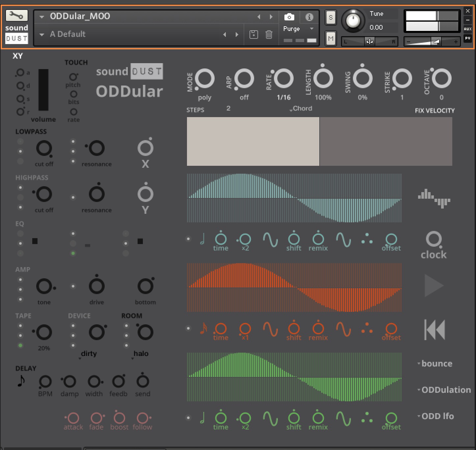
Task: Open the instrument info icon
Action: point(309,17)
